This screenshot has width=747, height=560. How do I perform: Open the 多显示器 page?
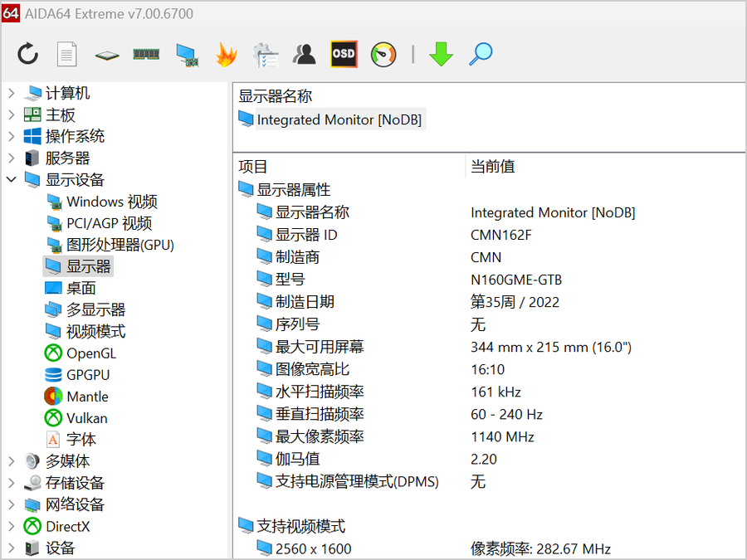pyautogui.click(x=95, y=309)
